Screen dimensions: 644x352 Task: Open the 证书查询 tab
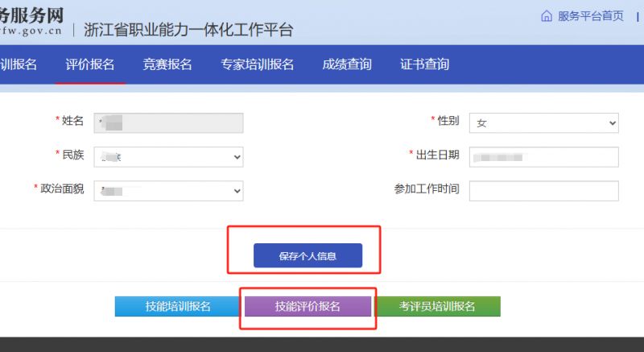[x=425, y=64]
